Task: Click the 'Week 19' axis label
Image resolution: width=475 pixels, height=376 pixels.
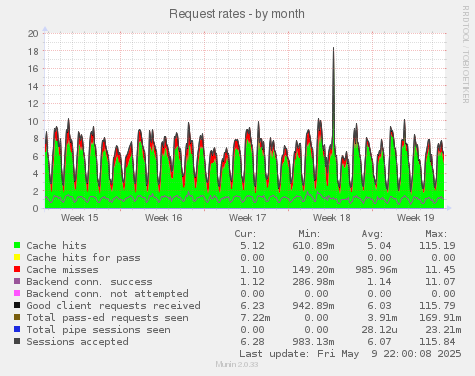Action: coord(416,218)
